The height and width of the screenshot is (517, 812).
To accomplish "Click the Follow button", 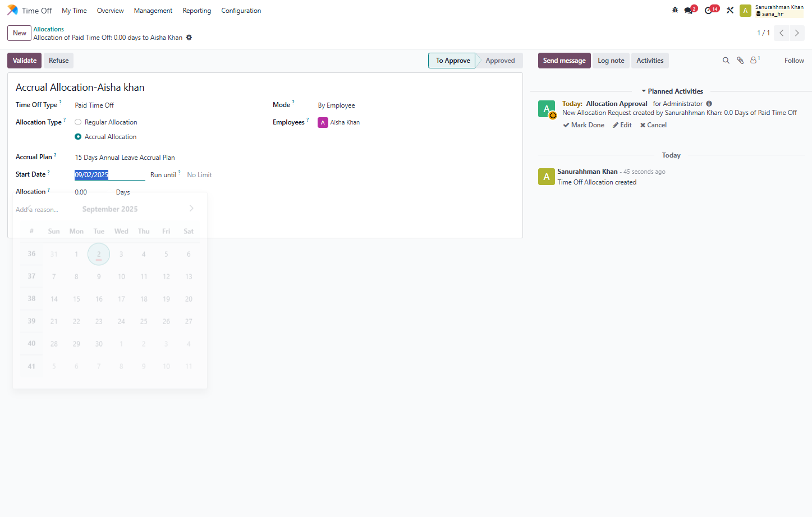I will (794, 61).
